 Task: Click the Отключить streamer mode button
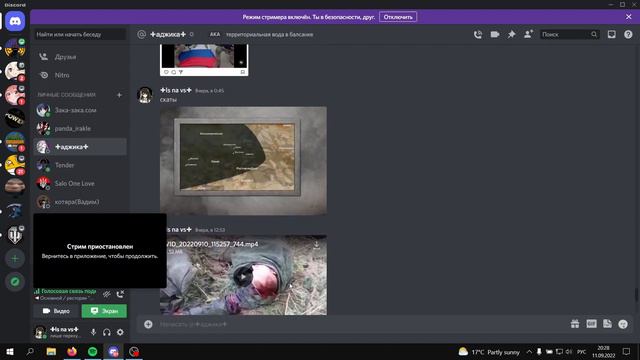pos(398,17)
